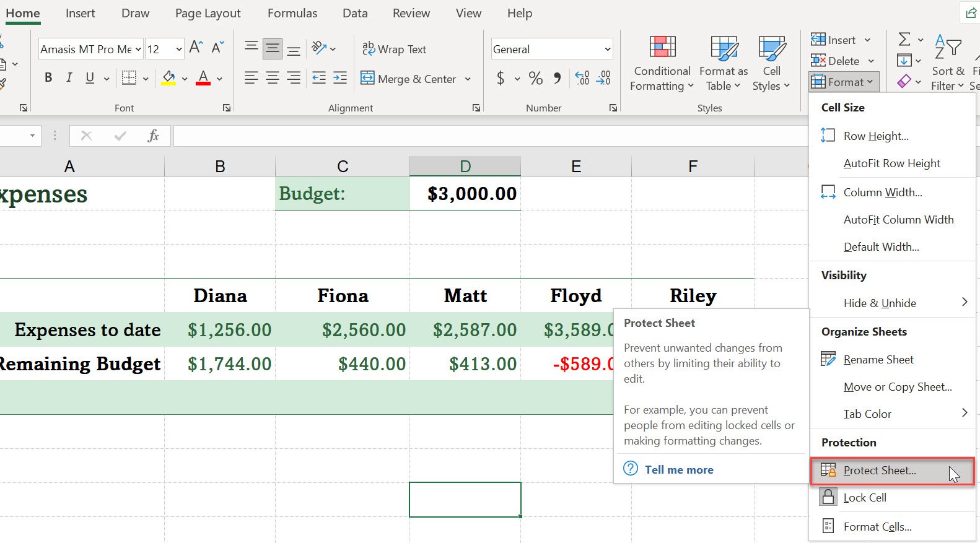Click Clear eraser icon

904,81
